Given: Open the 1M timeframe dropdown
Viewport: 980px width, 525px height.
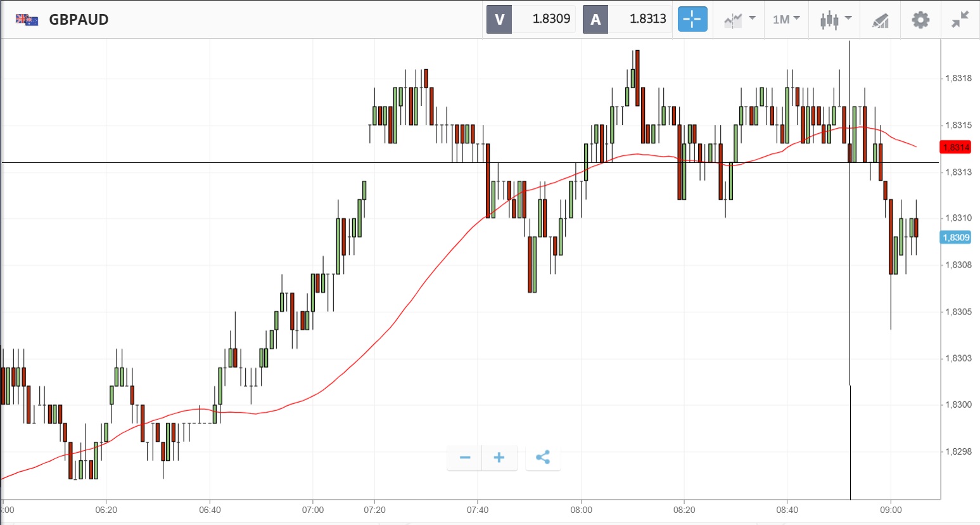Looking at the screenshot, I should click(786, 20).
